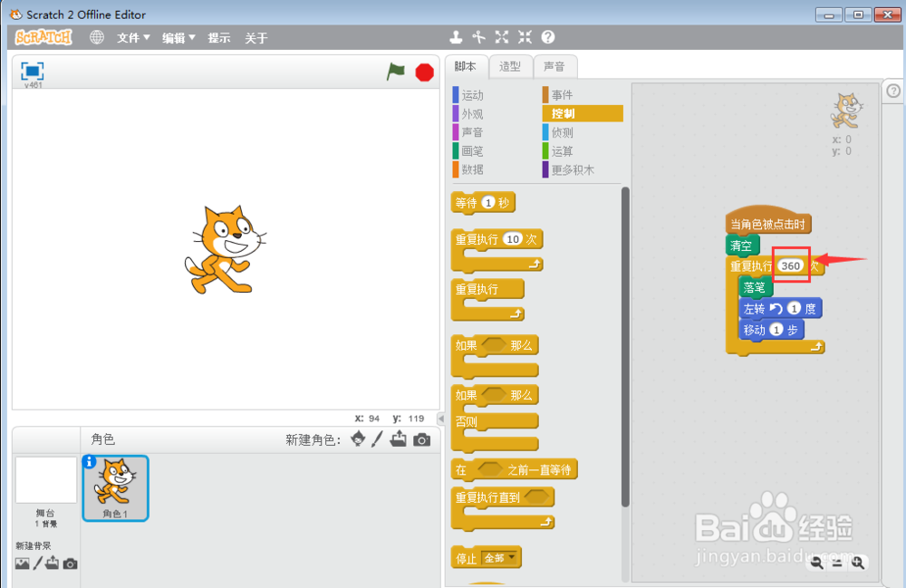Select the 更多积木 block category
Image resolution: width=906 pixels, height=588 pixels.
pos(572,169)
